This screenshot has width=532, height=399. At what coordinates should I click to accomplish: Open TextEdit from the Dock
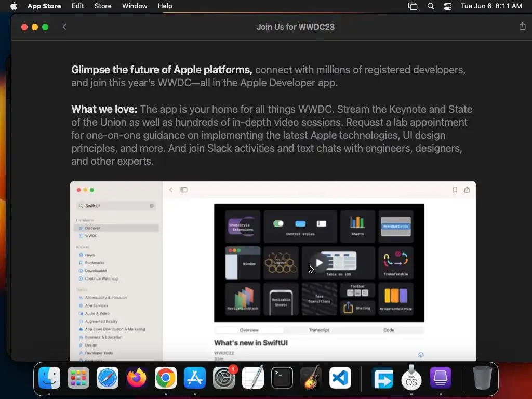click(253, 377)
